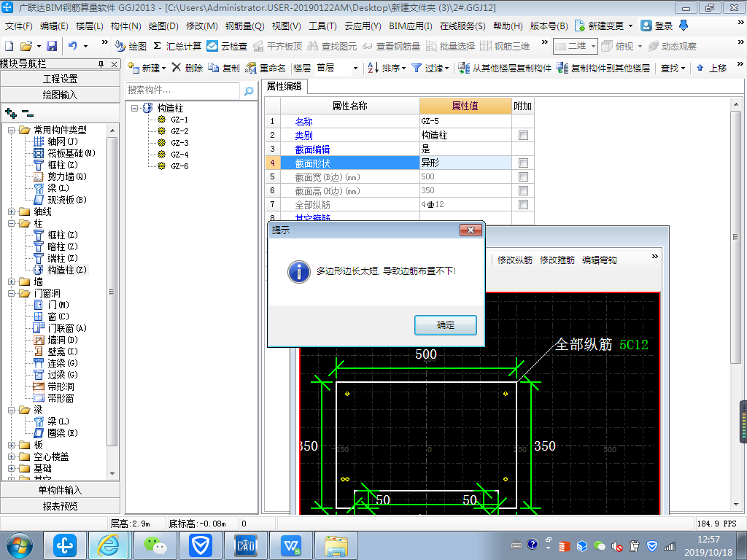Open the BIM应用(I) menu
Image resolution: width=747 pixels, height=560 pixels.
coord(411,26)
